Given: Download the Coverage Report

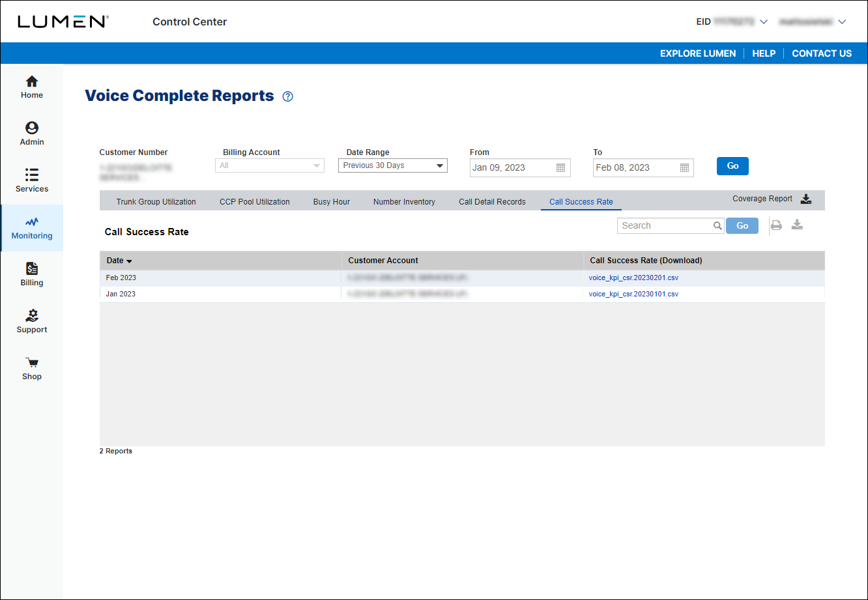Looking at the screenshot, I should 806,199.
